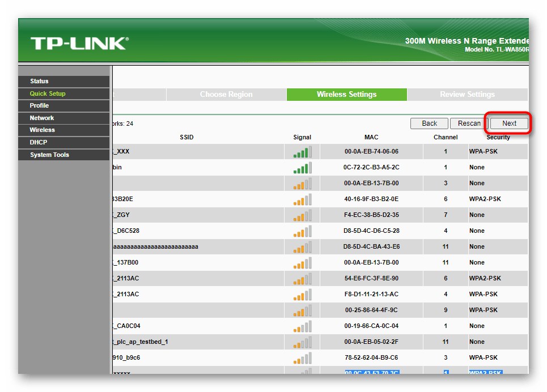Switch to the Choose Region step tab
547x392 pixels.
pos(226,95)
